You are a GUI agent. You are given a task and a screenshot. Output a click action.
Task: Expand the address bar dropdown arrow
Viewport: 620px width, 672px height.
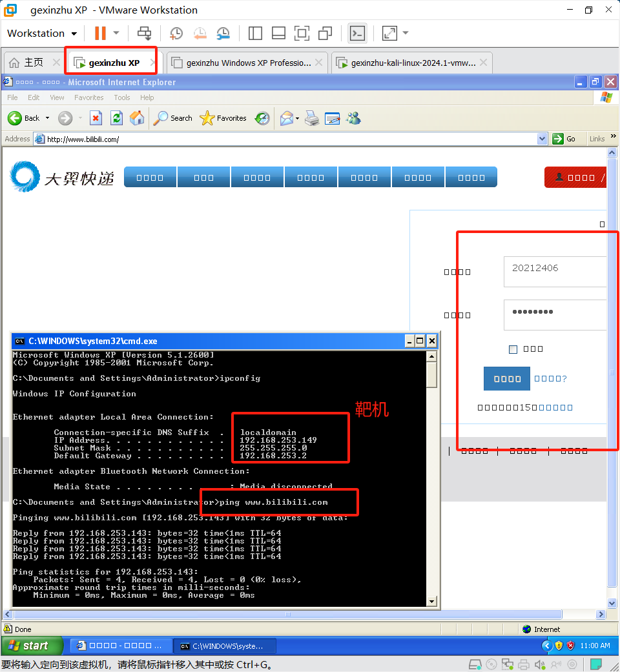click(542, 139)
